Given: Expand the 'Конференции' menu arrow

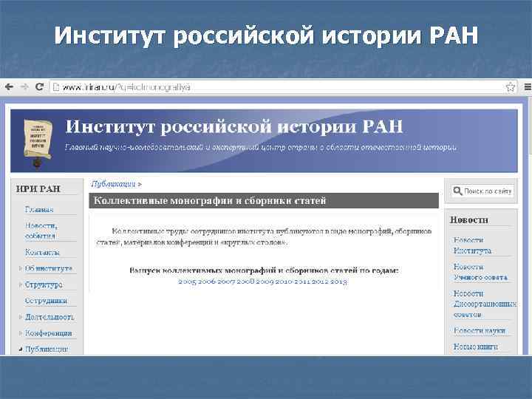Looking at the screenshot, I should pos(21,333).
